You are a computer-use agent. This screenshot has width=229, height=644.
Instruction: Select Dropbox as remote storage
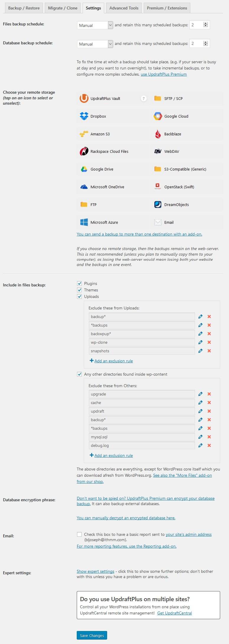click(84, 116)
